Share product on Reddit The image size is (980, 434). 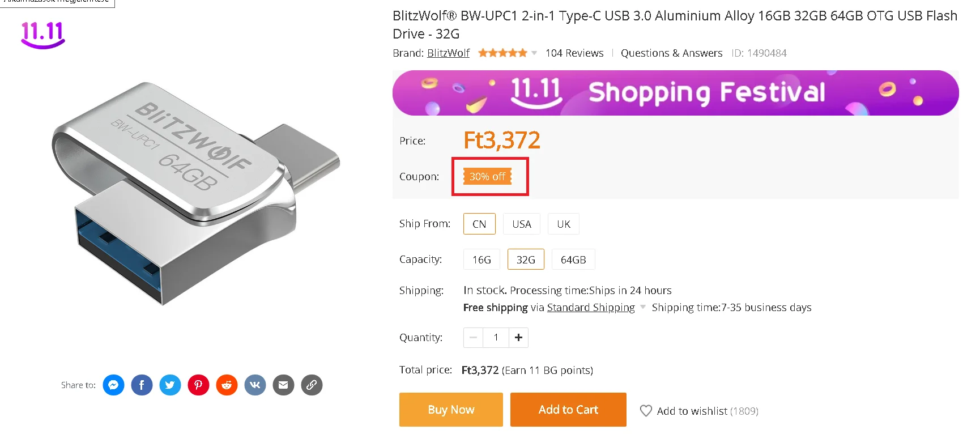tap(227, 385)
